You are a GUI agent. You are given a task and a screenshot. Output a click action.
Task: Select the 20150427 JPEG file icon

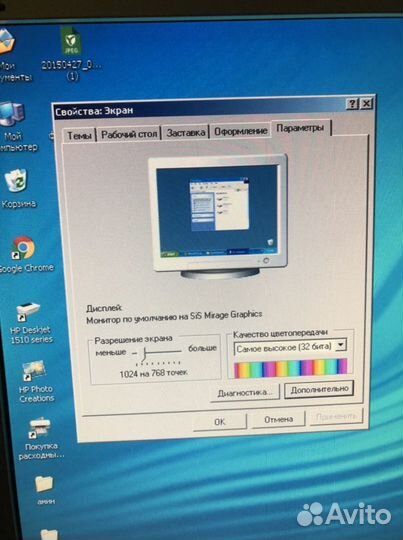click(x=71, y=54)
